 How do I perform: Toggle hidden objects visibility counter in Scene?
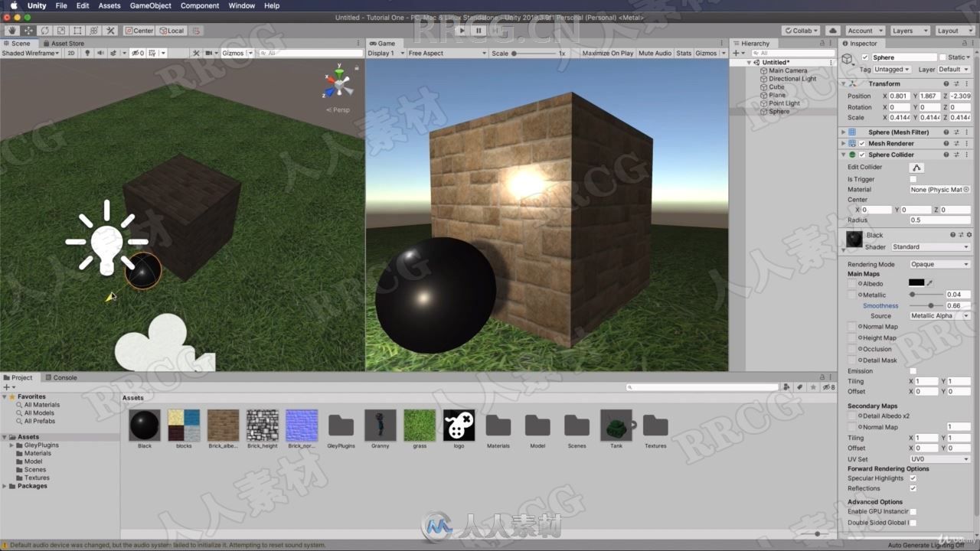137,54
